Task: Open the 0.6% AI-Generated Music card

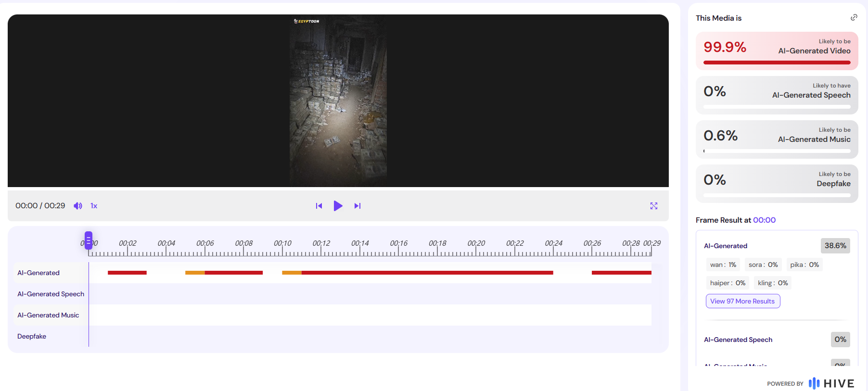Action: click(x=777, y=139)
